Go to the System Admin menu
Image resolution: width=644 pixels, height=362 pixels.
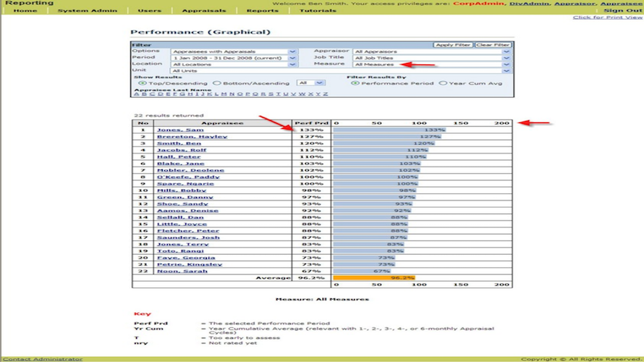(87, 11)
